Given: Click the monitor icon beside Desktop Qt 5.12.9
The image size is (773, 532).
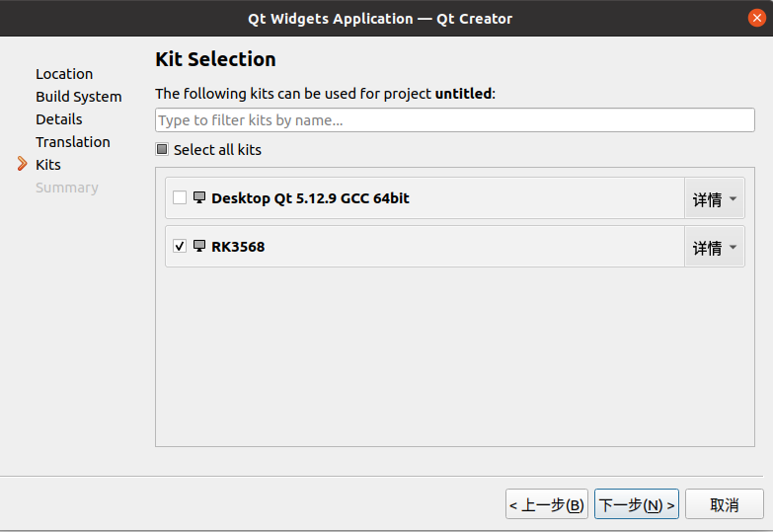Looking at the screenshot, I should (199, 197).
